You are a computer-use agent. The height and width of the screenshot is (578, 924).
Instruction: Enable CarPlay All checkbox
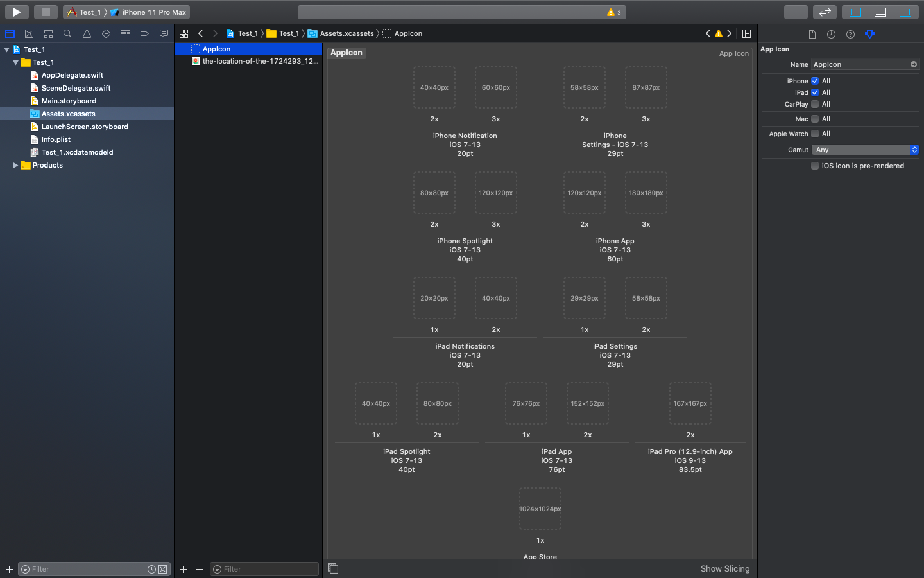815,104
